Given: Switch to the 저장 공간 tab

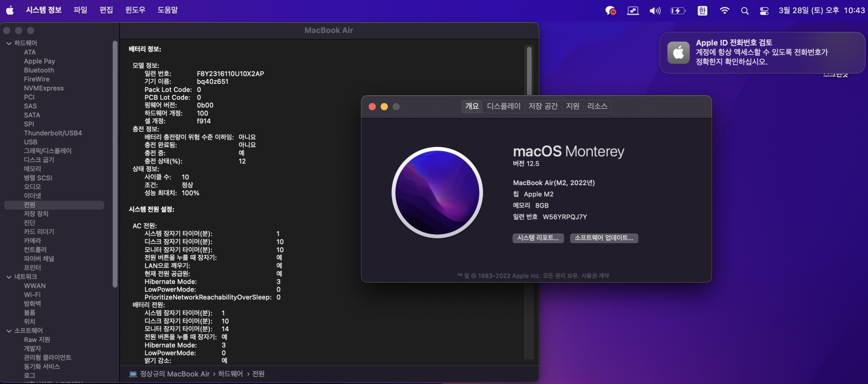Looking at the screenshot, I should point(543,106).
